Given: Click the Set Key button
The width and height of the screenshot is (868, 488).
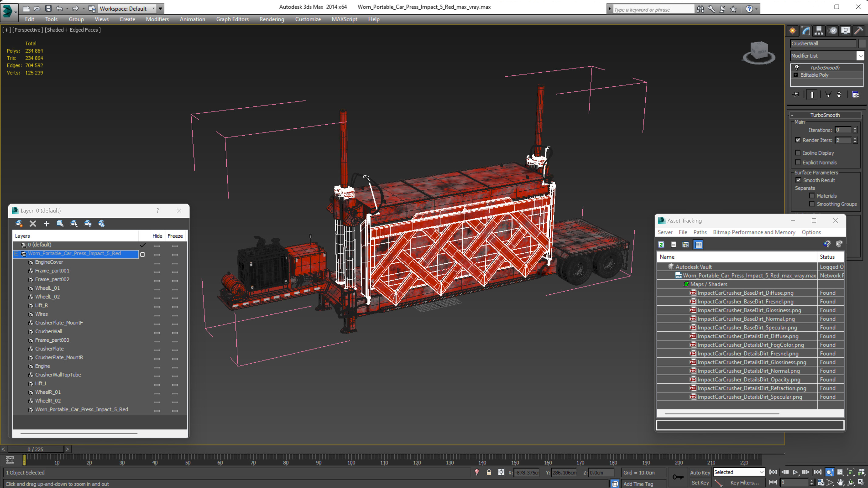Looking at the screenshot, I should [x=700, y=483].
